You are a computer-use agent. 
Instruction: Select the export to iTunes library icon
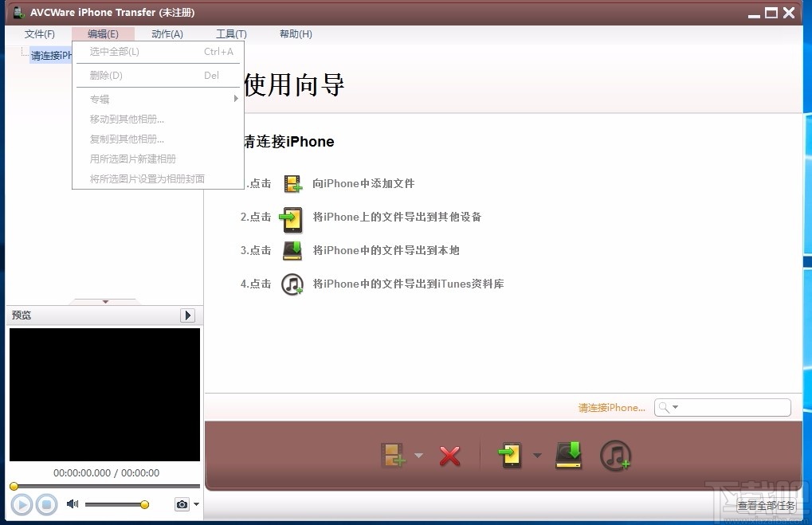pos(615,456)
